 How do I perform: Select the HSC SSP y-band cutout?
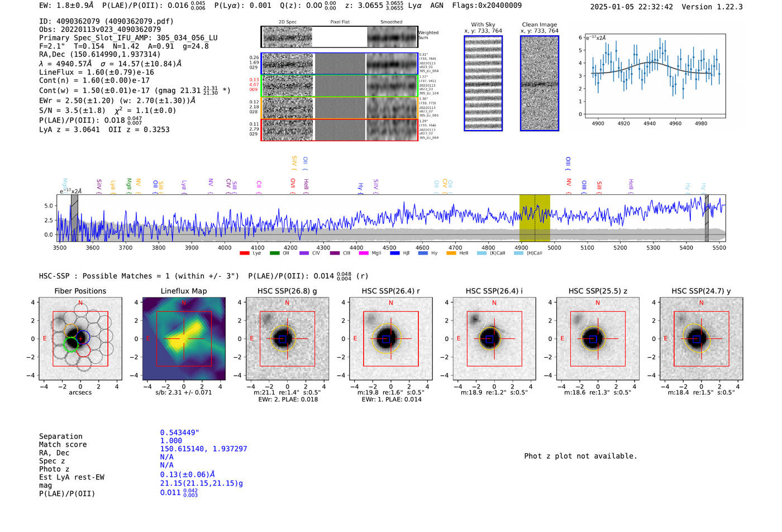tap(701, 339)
